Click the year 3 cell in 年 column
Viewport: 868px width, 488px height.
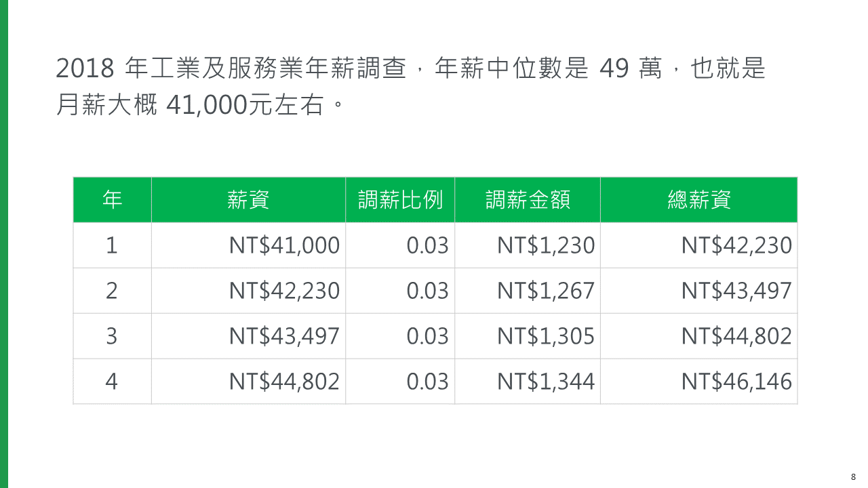[x=112, y=336]
